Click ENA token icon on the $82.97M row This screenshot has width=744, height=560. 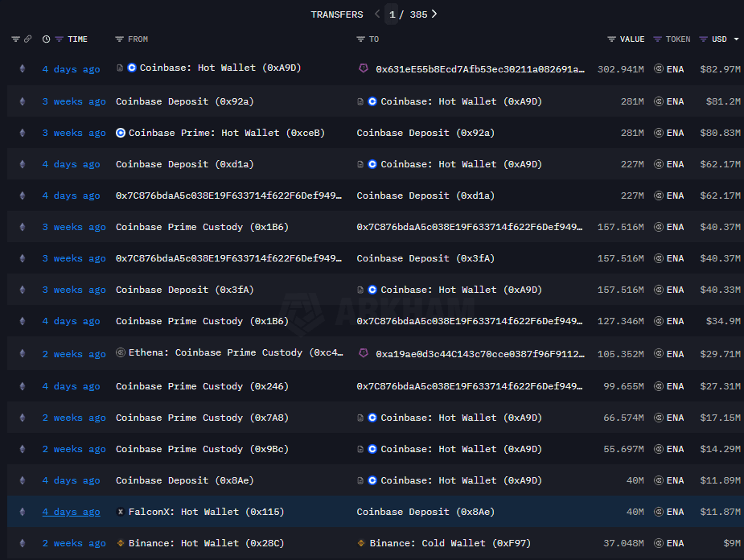[x=659, y=69]
